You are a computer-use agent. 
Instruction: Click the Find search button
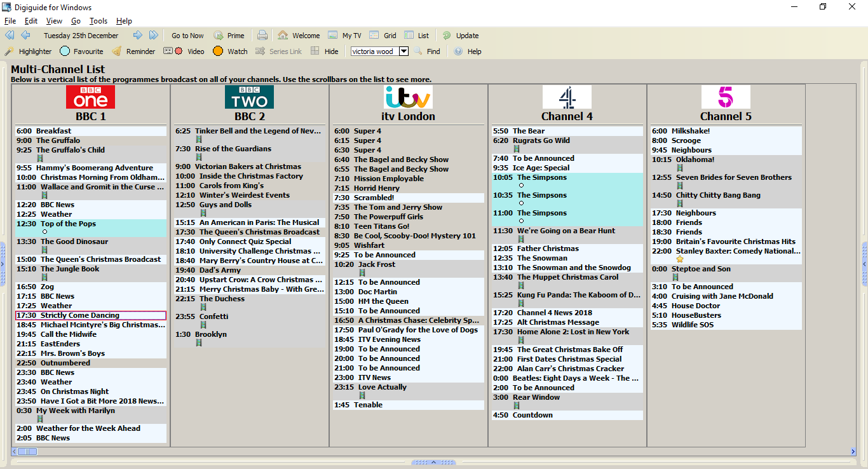[427, 51]
